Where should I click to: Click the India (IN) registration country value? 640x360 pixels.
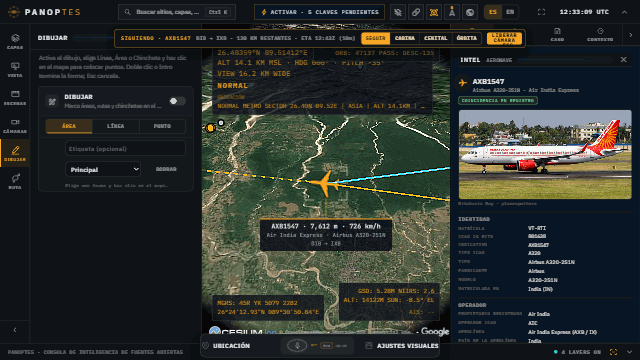[x=540, y=289]
